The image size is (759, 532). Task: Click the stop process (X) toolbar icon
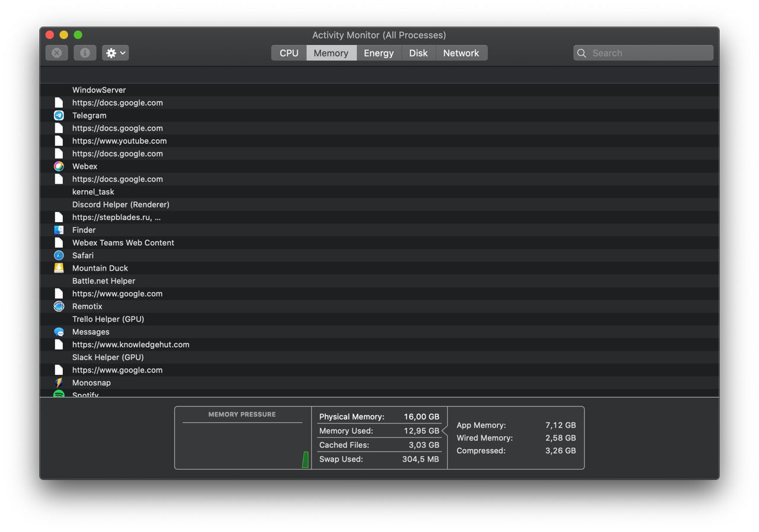click(x=57, y=53)
